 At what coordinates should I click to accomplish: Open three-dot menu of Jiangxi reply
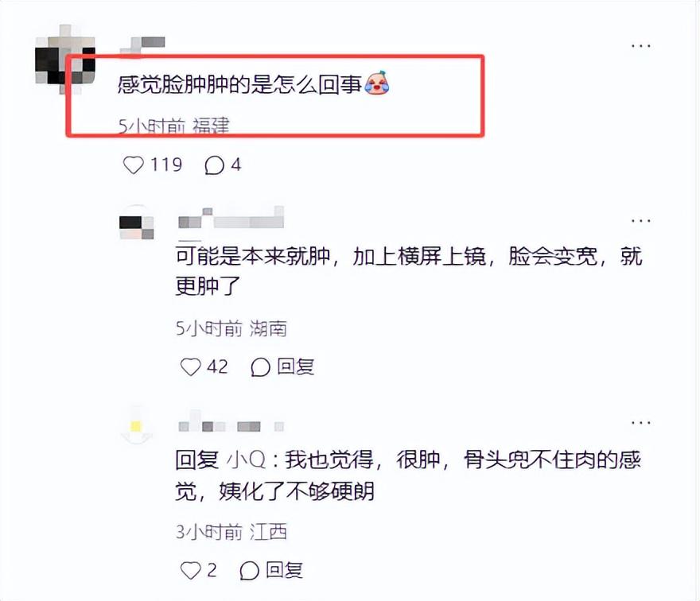640,423
